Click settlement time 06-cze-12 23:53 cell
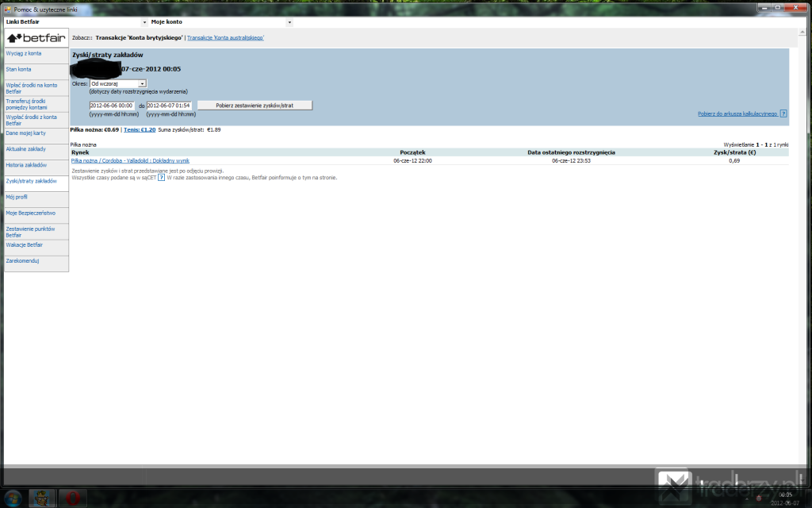Image resolution: width=812 pixels, height=508 pixels. [x=571, y=160]
